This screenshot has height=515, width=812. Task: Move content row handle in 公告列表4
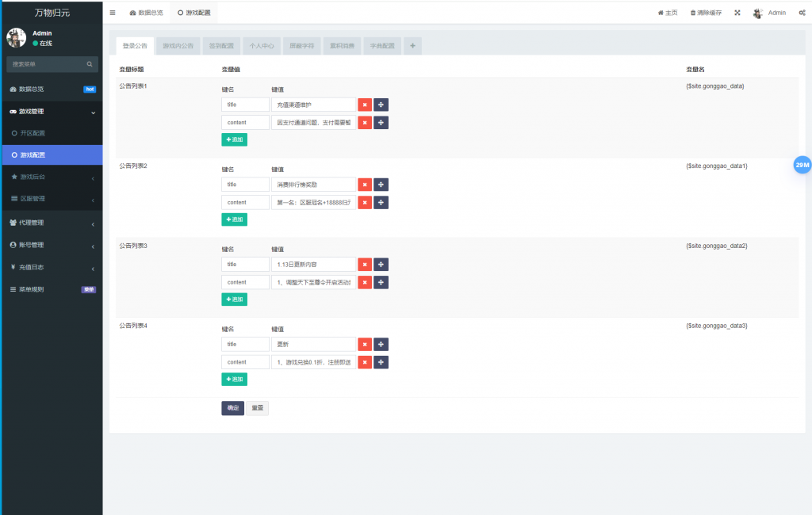tap(381, 362)
